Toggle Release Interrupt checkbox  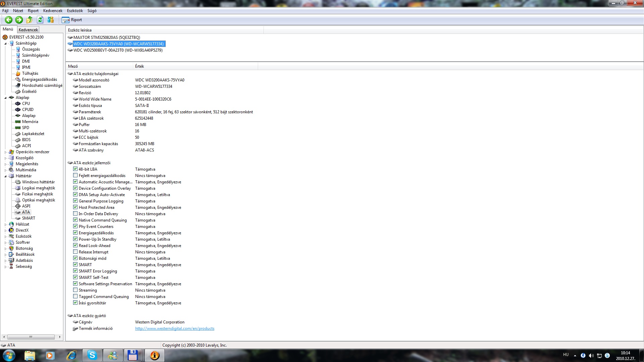pos(75,252)
